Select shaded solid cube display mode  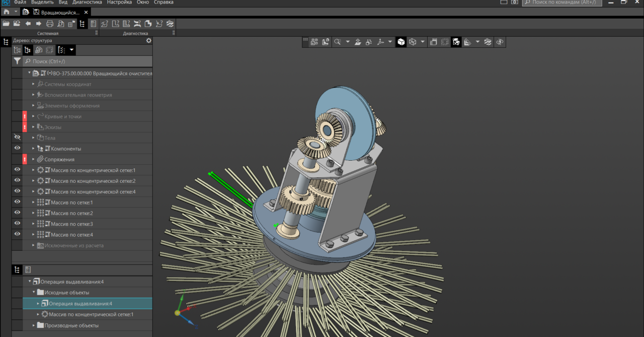coord(401,42)
